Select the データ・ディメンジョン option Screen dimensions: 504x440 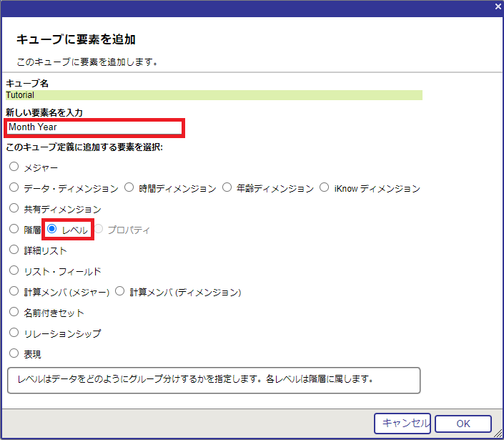pos(14,188)
